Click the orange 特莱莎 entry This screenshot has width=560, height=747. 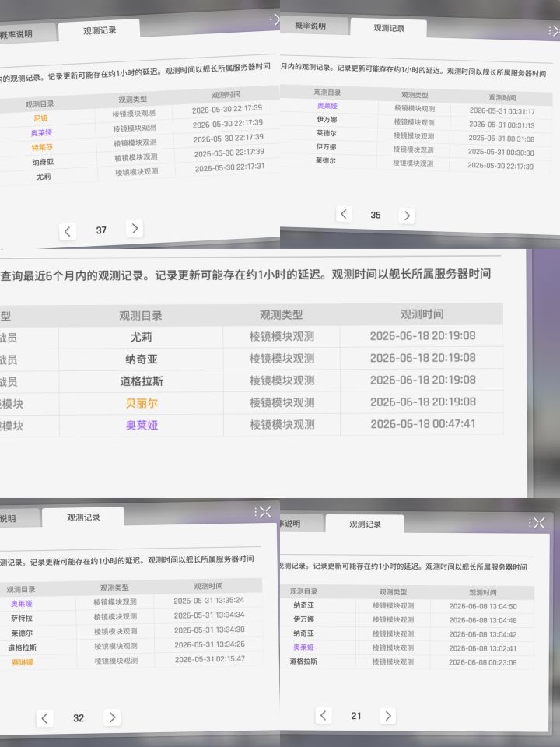click(x=42, y=147)
